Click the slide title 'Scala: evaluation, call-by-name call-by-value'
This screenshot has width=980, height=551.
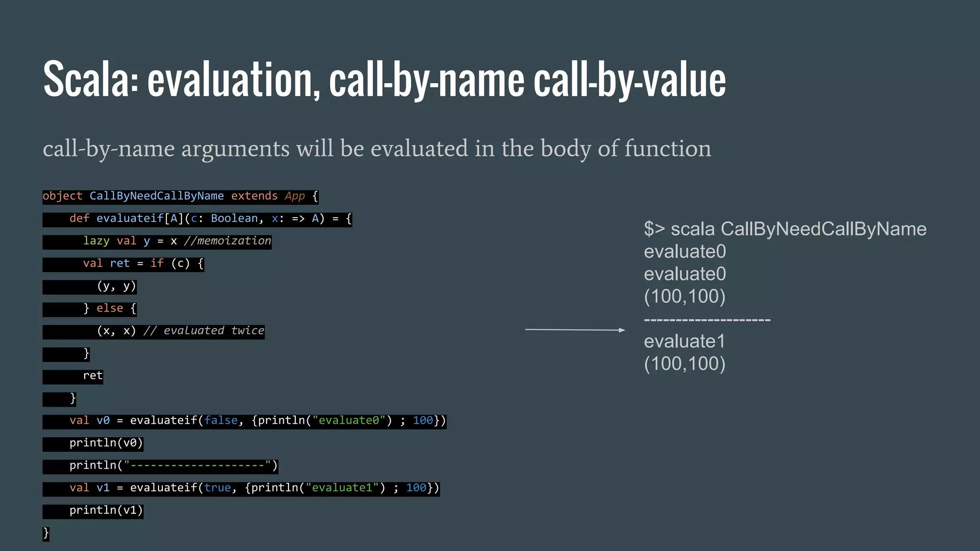click(x=384, y=80)
